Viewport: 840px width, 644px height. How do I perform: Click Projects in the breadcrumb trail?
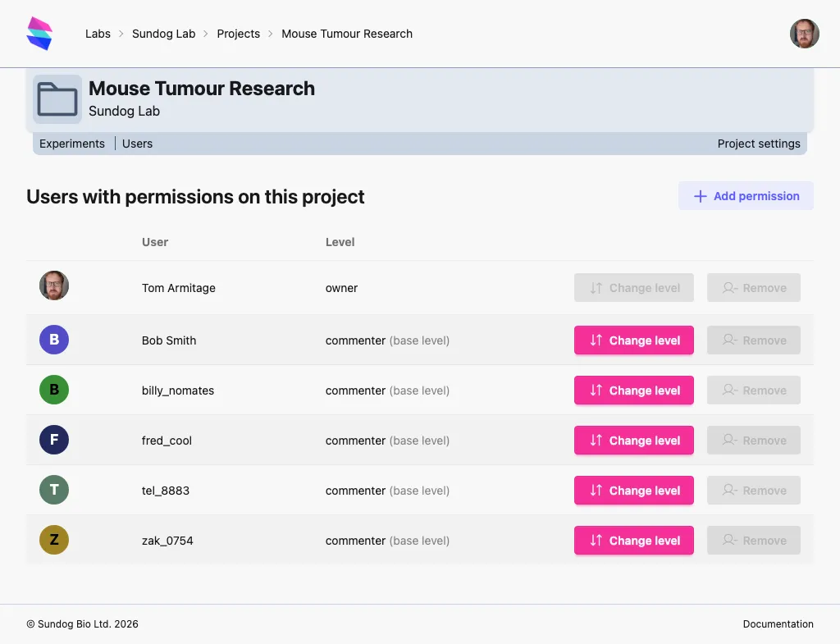pos(239,34)
